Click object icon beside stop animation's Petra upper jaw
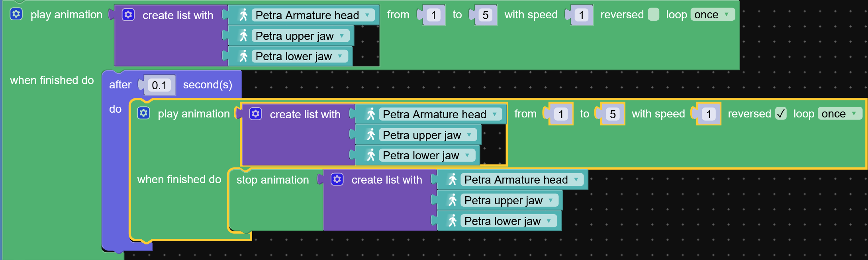 tap(453, 200)
